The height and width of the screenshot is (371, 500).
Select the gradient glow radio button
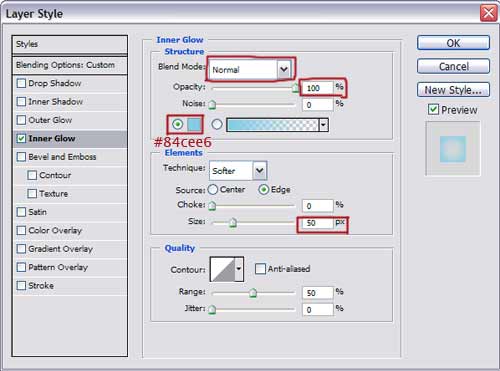click(x=217, y=124)
